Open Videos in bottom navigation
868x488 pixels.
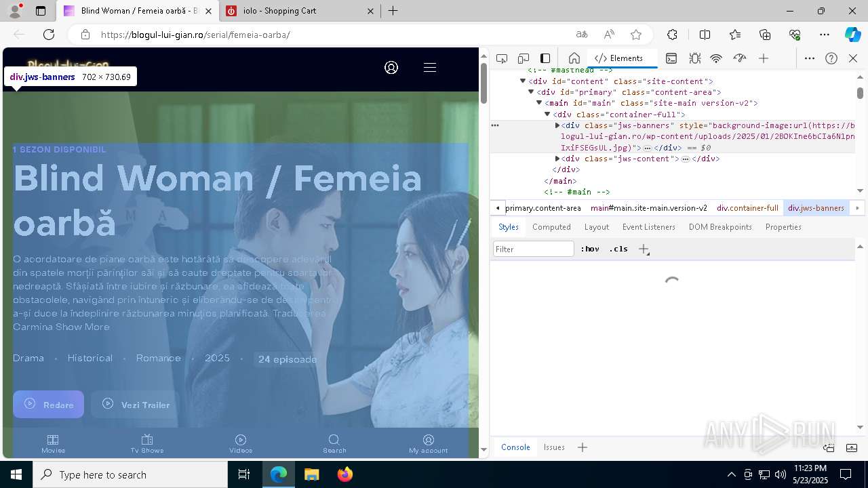(241, 444)
